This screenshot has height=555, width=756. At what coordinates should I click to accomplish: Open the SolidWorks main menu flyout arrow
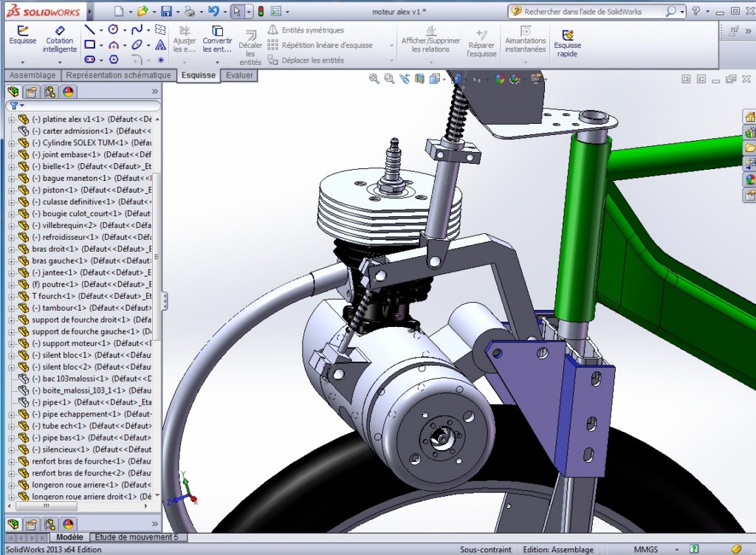click(x=89, y=11)
